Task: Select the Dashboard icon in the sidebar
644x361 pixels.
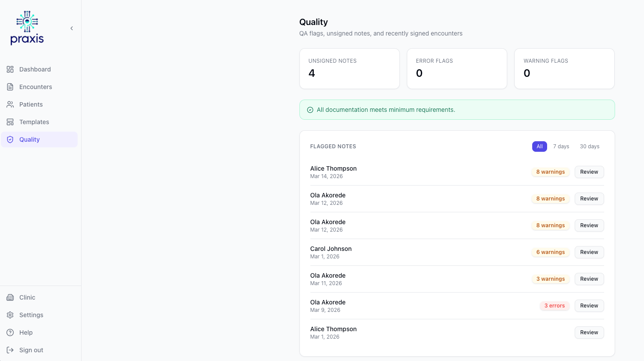Action: (x=10, y=69)
